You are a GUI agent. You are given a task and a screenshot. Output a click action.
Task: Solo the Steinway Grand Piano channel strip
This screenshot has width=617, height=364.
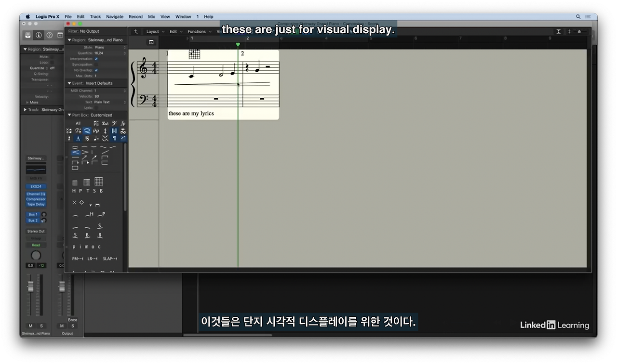tap(41, 326)
